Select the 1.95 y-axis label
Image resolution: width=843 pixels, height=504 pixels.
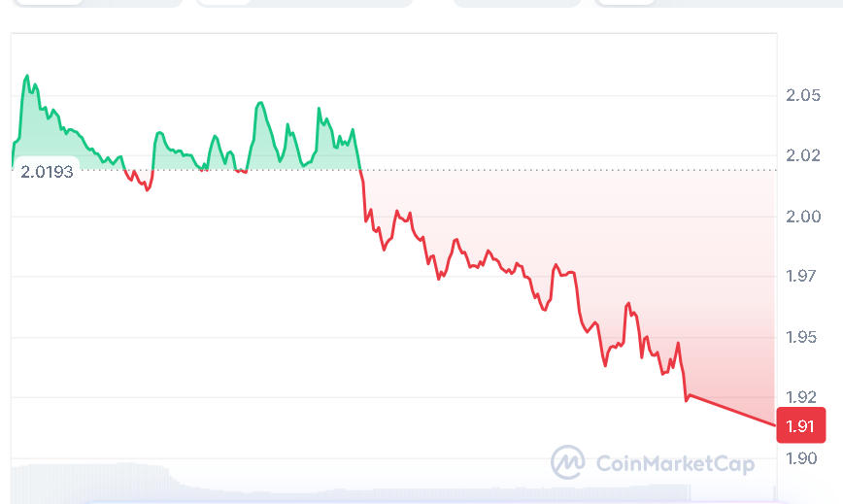point(803,337)
